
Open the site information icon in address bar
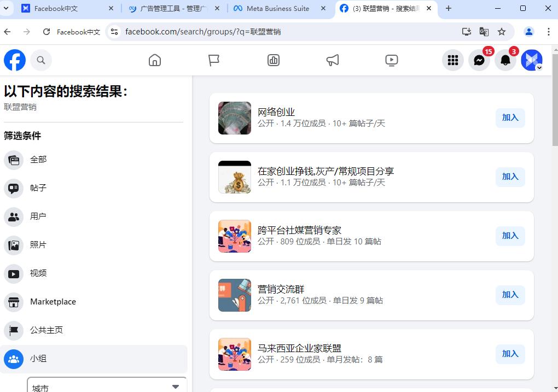[x=114, y=32]
